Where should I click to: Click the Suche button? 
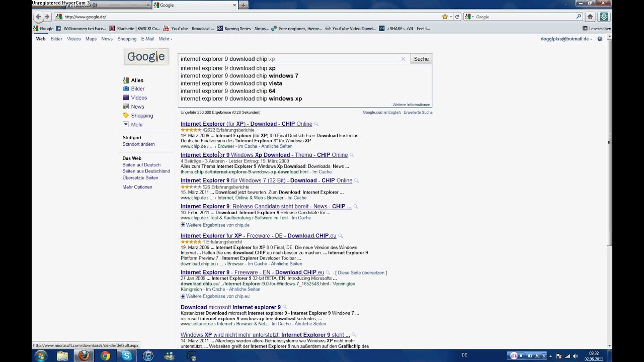(421, 59)
